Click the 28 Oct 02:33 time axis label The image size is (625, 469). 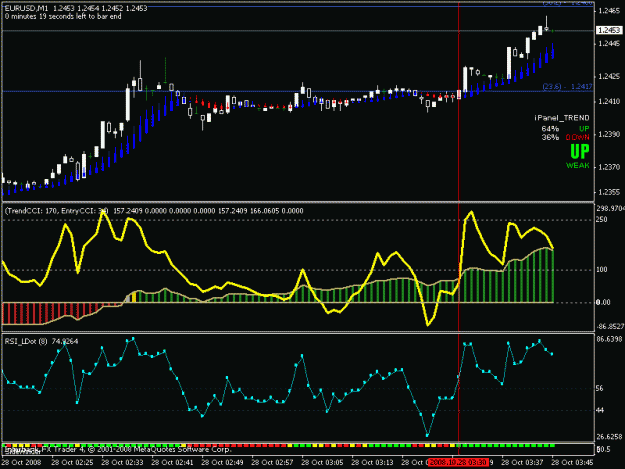[x=122, y=463]
